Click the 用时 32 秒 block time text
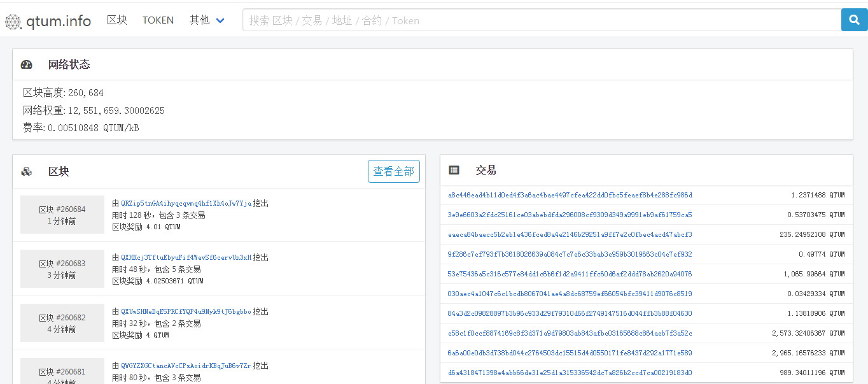868x384 pixels. click(129, 324)
